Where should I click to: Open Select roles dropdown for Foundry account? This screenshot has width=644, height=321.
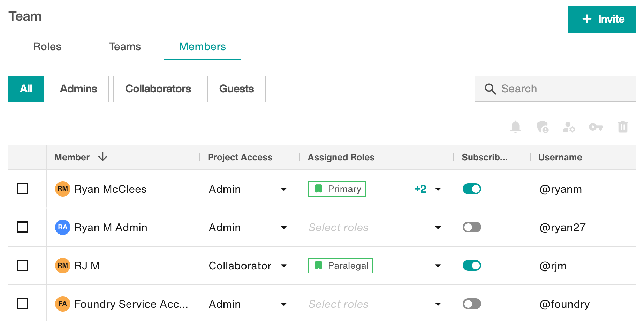(438, 304)
